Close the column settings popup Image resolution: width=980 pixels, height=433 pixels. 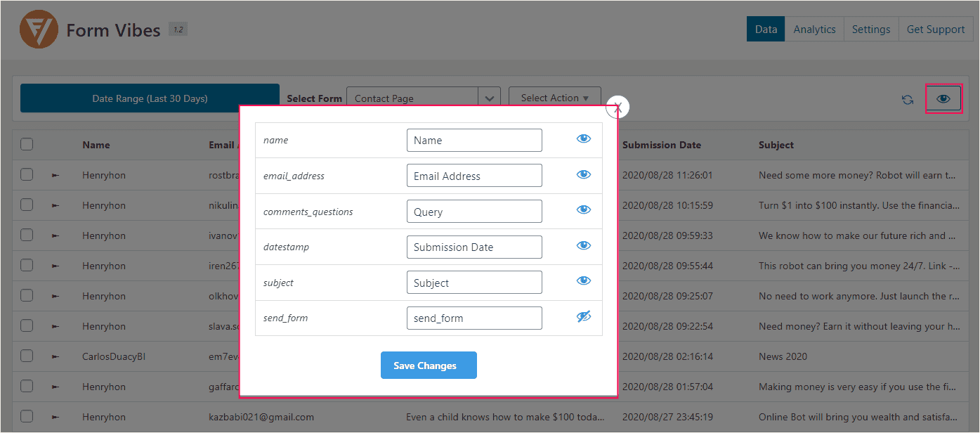618,108
